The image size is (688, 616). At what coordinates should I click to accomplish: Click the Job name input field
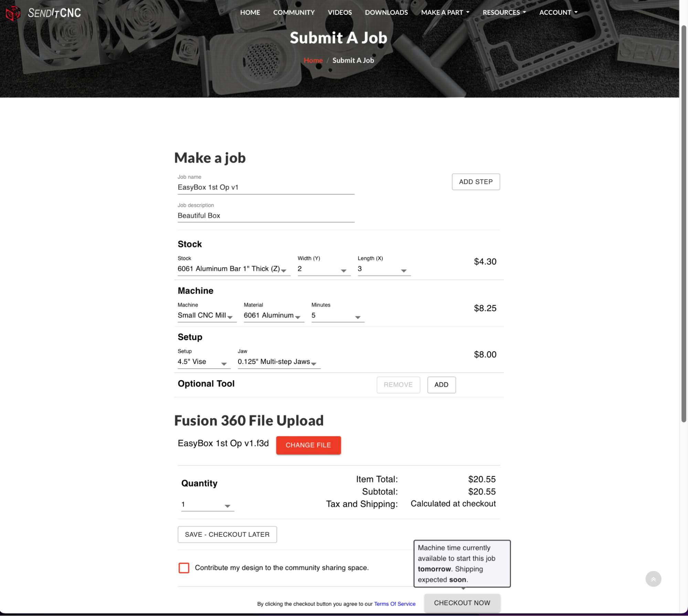point(265,187)
